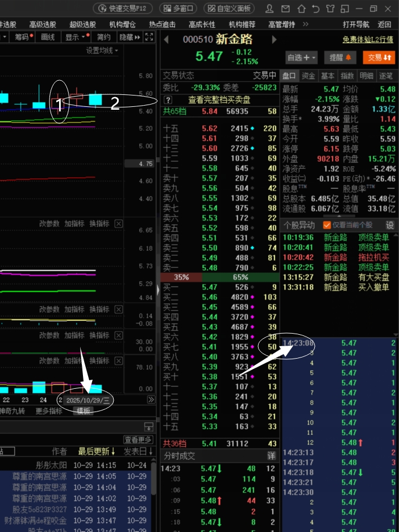Click the panel collapse arrow left of order book
Image resolution: width=399 pixels, height=532 pixels.
158,290
